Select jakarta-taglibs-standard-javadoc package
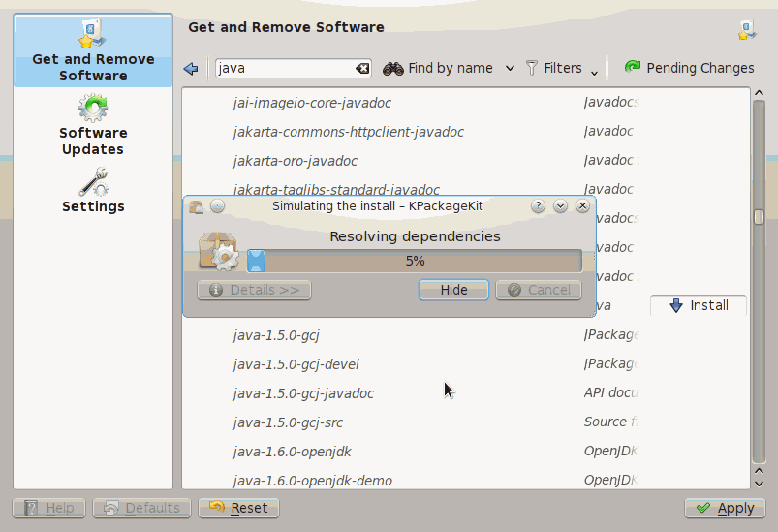The height and width of the screenshot is (532, 778). pos(336,190)
